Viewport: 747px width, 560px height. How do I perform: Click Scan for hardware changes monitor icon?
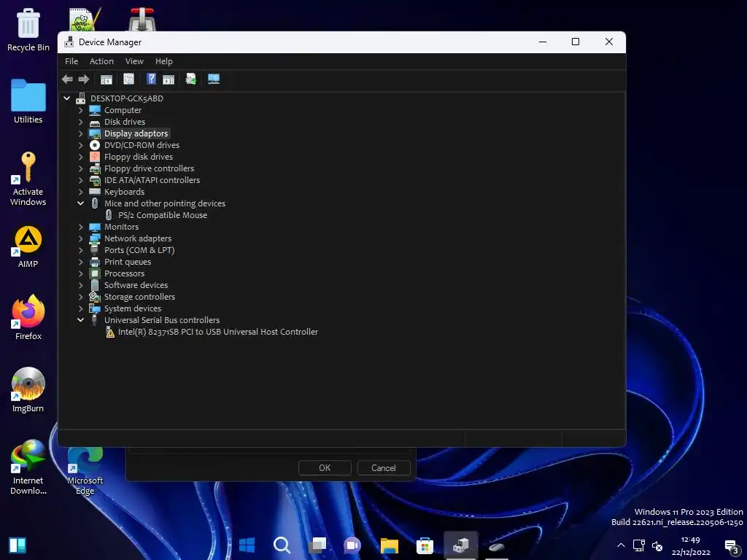coord(214,79)
